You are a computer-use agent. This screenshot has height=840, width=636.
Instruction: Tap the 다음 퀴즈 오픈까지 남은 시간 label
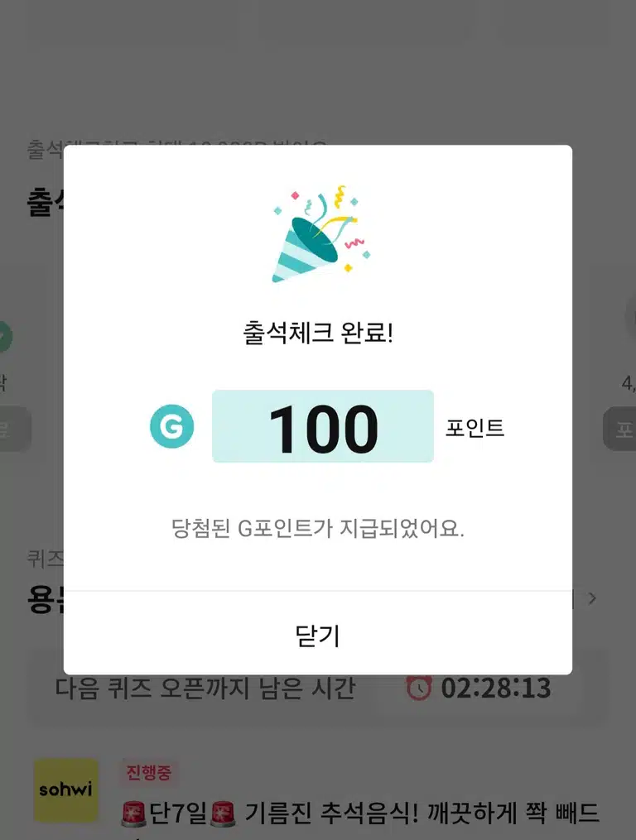pos(205,689)
